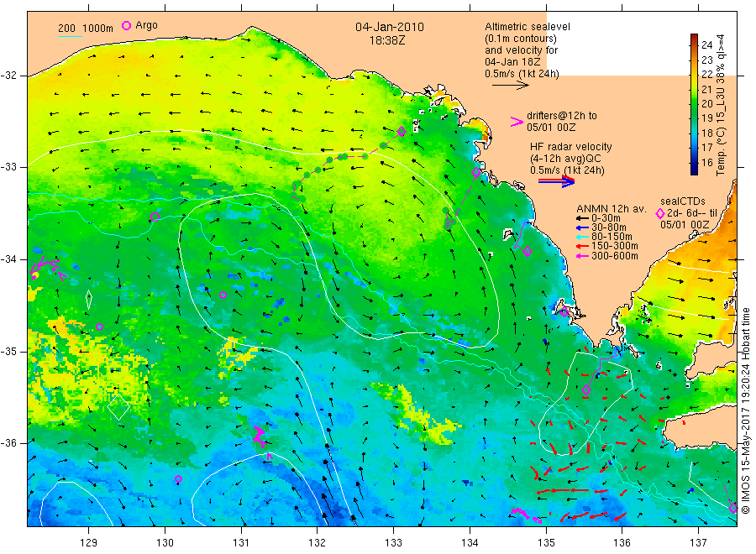The image size is (756, 554).
Task: Click the "1000m" depth contour label
Action: point(98,29)
